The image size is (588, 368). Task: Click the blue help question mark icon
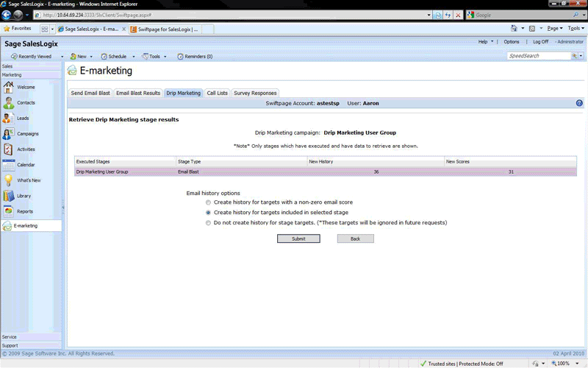(579, 103)
